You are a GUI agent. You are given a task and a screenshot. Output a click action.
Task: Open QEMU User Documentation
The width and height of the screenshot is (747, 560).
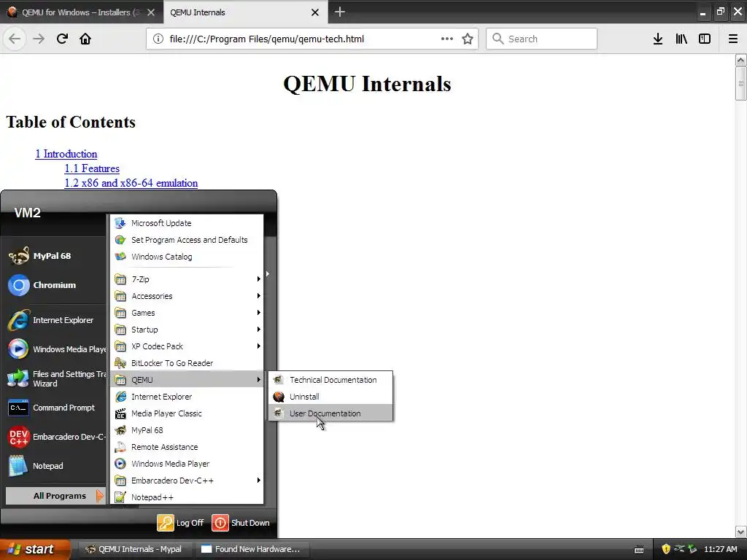(x=330, y=413)
